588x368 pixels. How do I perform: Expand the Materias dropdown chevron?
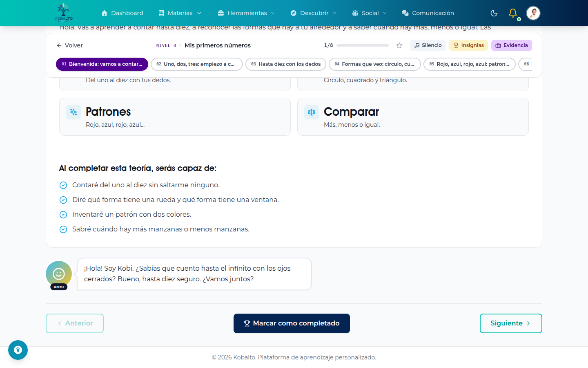199,13
